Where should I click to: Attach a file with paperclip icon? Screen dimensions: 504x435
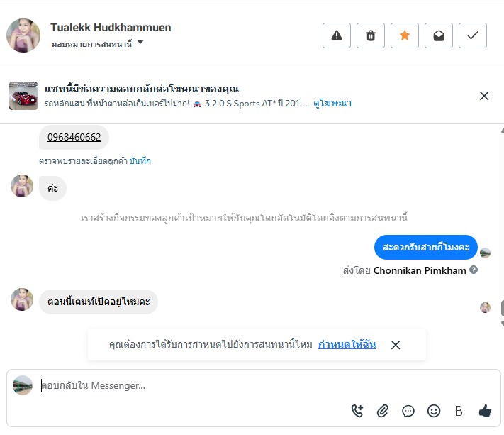383,410
